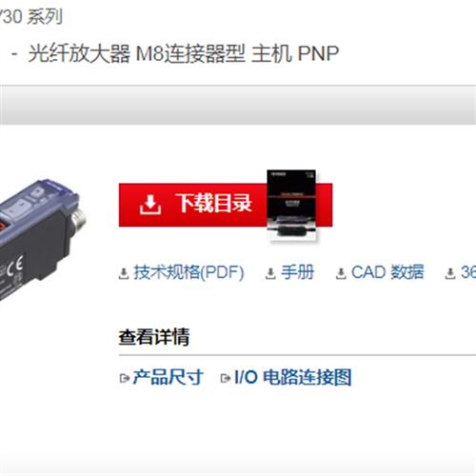Click arrow icon before I/O 电路连接图
This screenshot has height=476, width=476.
[226, 378]
